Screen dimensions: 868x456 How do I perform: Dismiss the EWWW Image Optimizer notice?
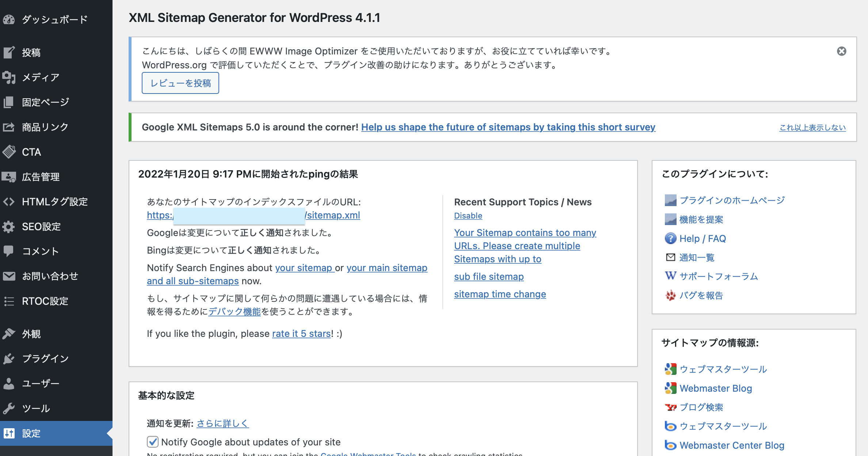pos(842,51)
